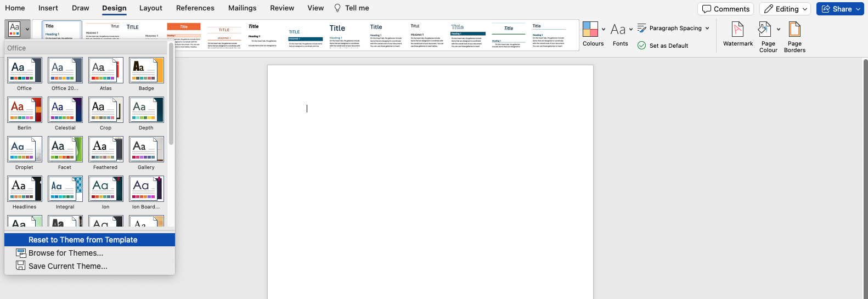Click the Watermark icon
Screen dimensions: 868x299
pyautogui.click(x=737, y=30)
